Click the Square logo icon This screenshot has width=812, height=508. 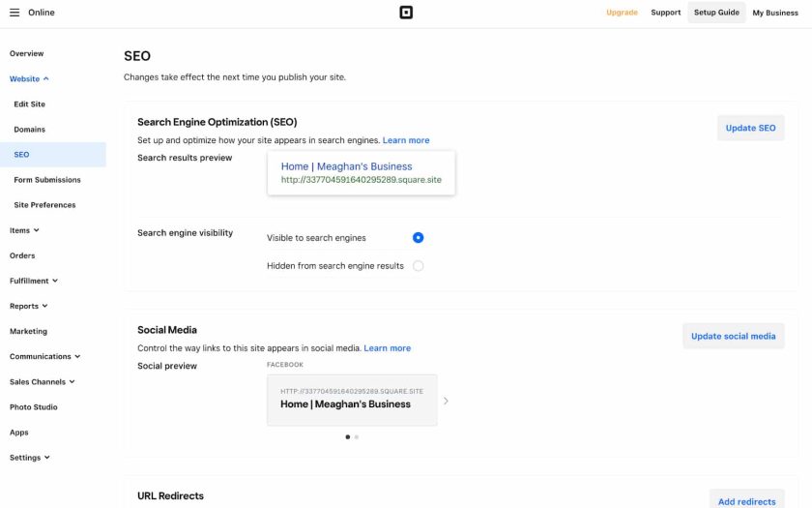[x=406, y=13]
